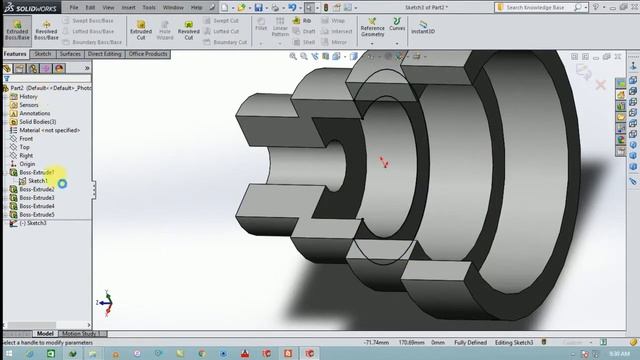Image resolution: width=640 pixels, height=360 pixels.
Task: Open the DisplayManager panel tab
Action: click(59, 68)
